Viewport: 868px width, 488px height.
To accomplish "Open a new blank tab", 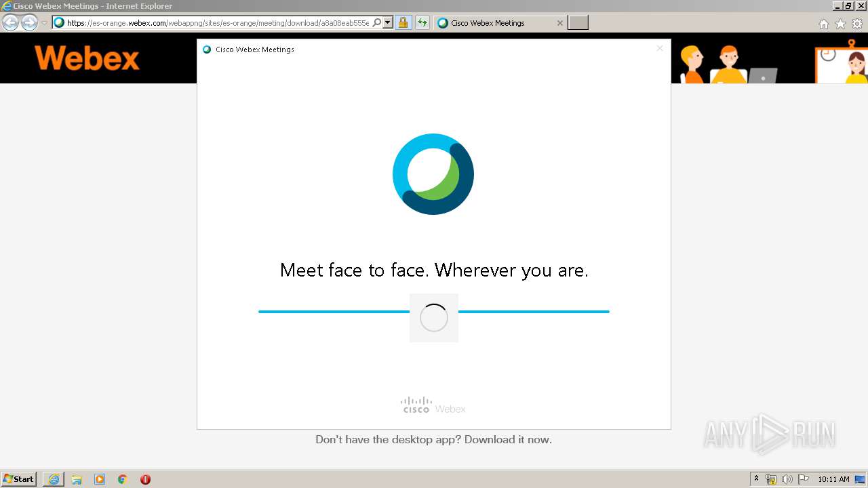I will [578, 23].
